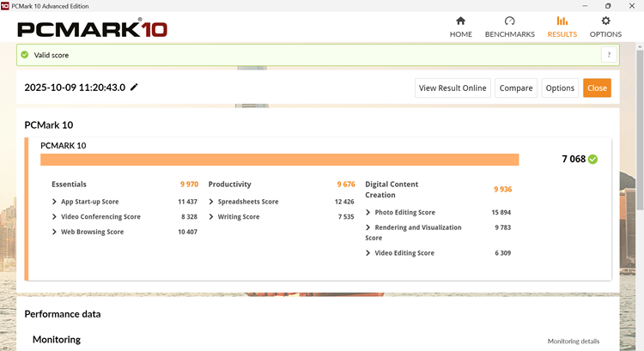The image size is (644, 351).
Task: Click the PCMARK 10 card title
Action: coord(64,146)
